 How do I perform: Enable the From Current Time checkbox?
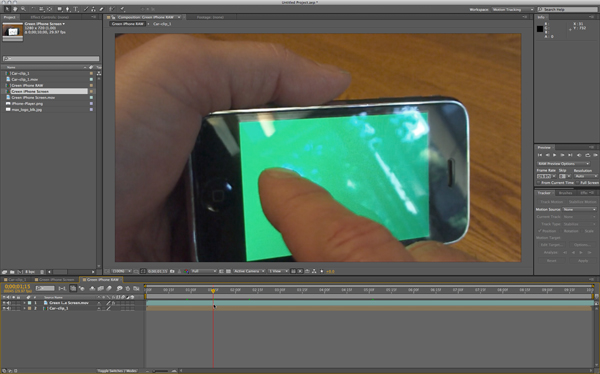(539, 183)
